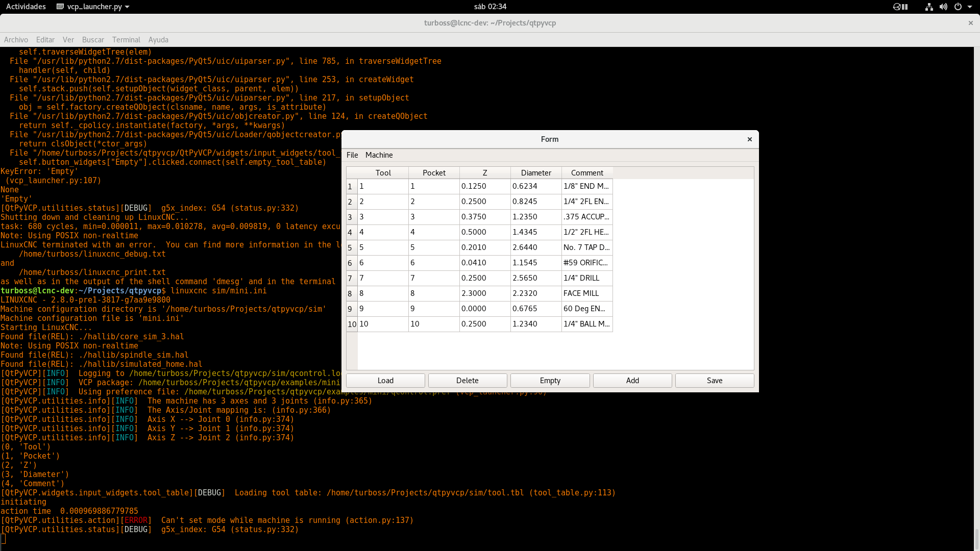Select comment cell 1/4" BALL M...
980x551 pixels.
[587, 324]
